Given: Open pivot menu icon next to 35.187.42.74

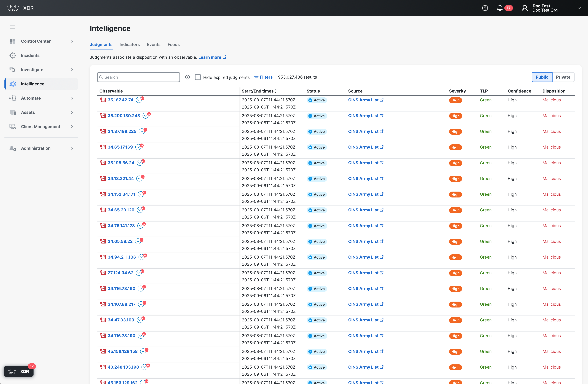Looking at the screenshot, I should click(139, 100).
